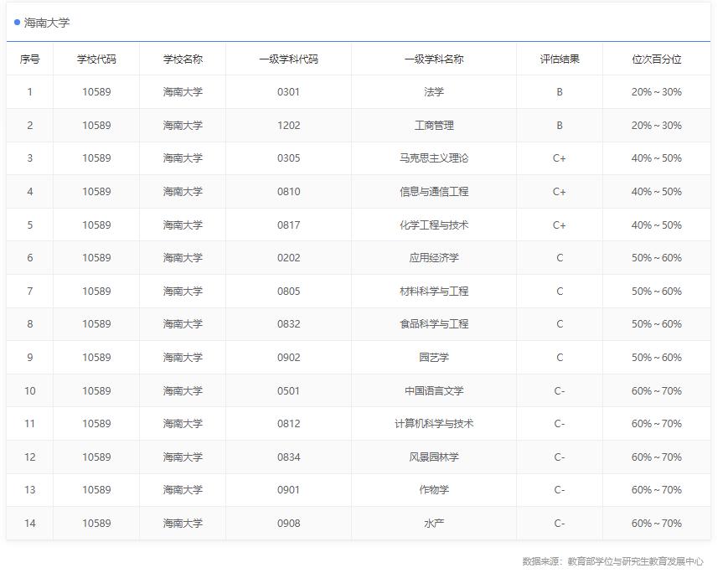
Task: Click the 法学 discipline name cell
Action: [435, 92]
